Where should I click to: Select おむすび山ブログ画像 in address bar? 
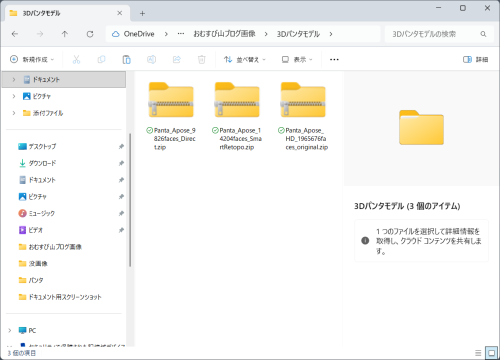(224, 34)
